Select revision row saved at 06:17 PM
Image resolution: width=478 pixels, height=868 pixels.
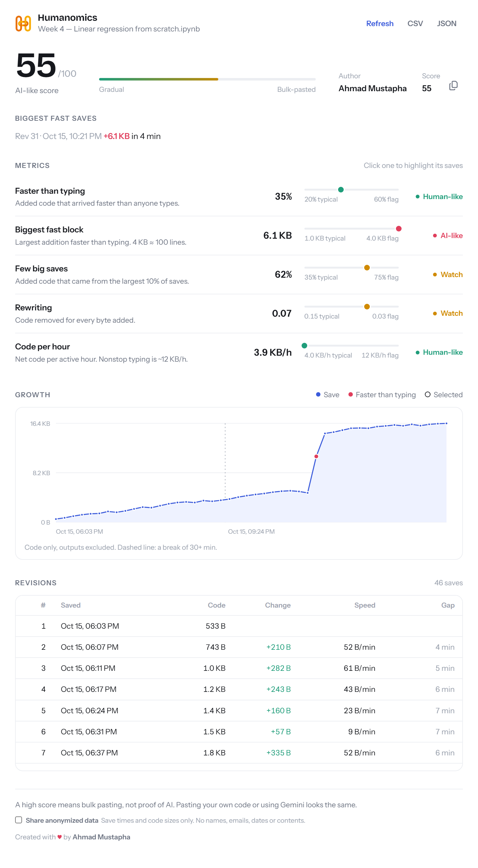point(239,689)
